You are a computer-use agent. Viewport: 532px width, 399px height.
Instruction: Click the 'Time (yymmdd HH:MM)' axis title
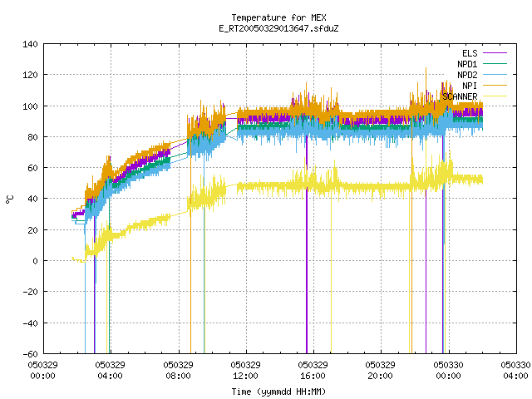(278, 392)
